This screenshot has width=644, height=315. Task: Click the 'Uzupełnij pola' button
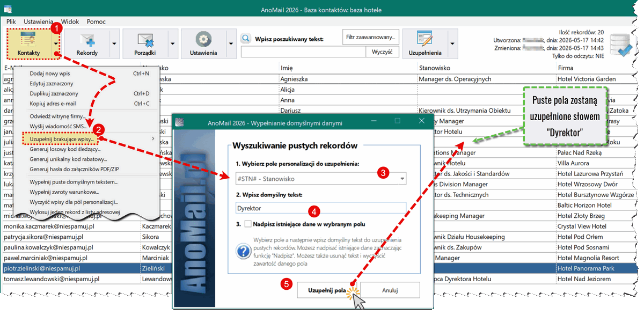(327, 290)
